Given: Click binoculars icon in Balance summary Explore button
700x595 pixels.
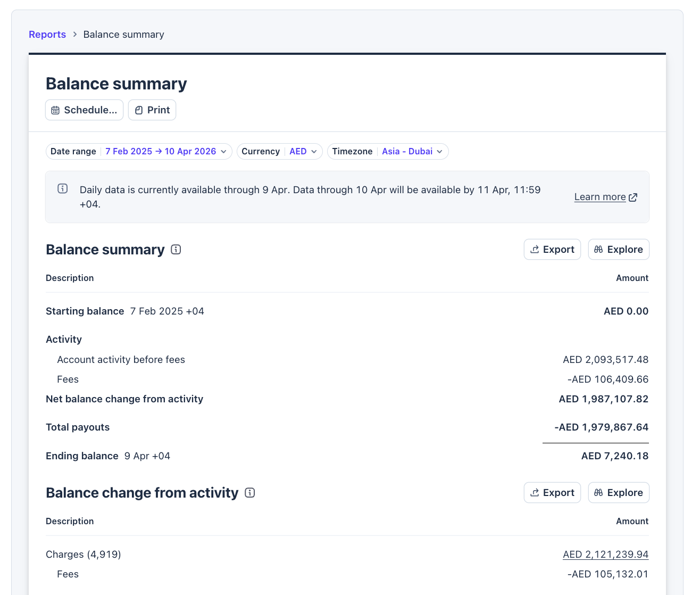Looking at the screenshot, I should point(598,250).
